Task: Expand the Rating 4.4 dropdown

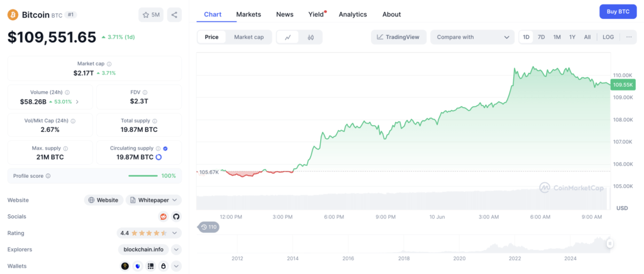Action: click(149, 233)
